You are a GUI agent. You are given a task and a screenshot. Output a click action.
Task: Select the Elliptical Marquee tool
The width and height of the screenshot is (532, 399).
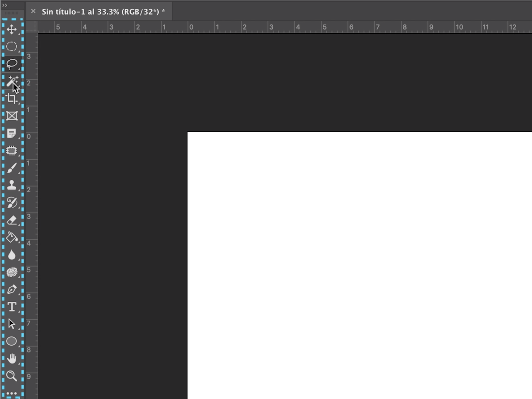(x=11, y=47)
